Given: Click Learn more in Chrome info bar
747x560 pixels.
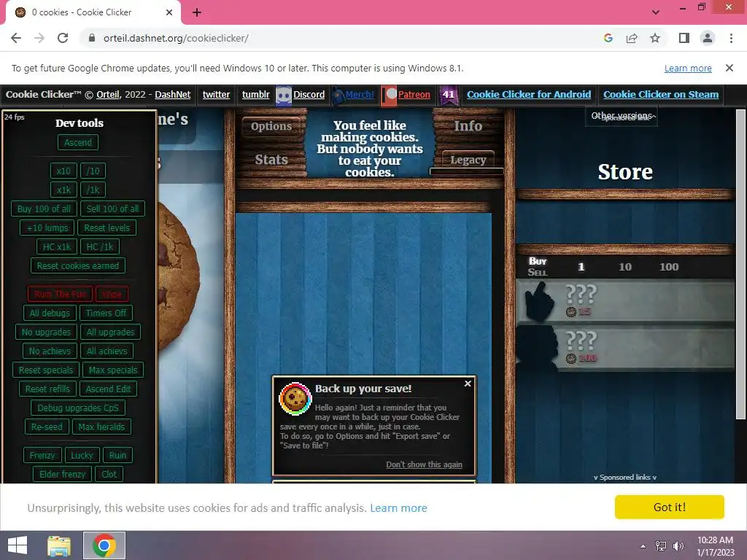Looking at the screenshot, I should (688, 68).
